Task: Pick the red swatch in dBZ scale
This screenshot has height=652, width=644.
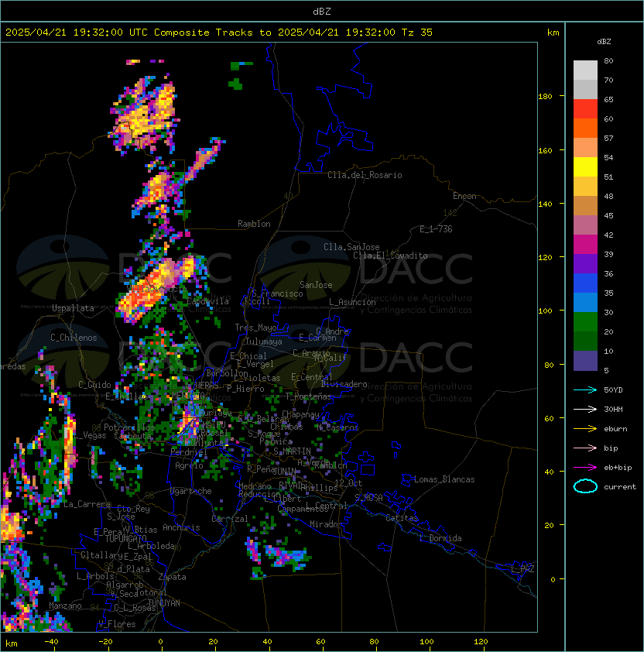Action: (585, 109)
